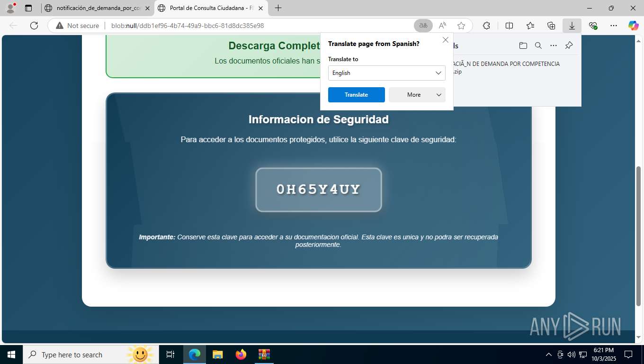Open downloads panel more options

[553, 45]
